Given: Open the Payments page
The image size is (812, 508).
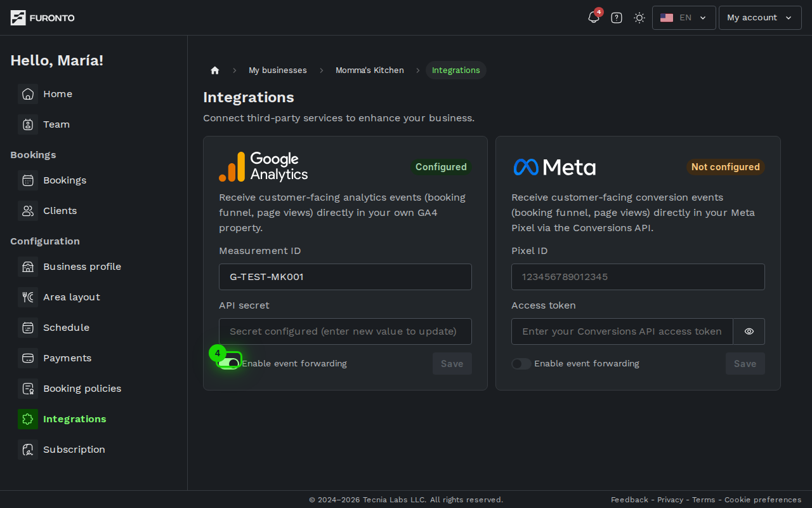Looking at the screenshot, I should (x=67, y=358).
